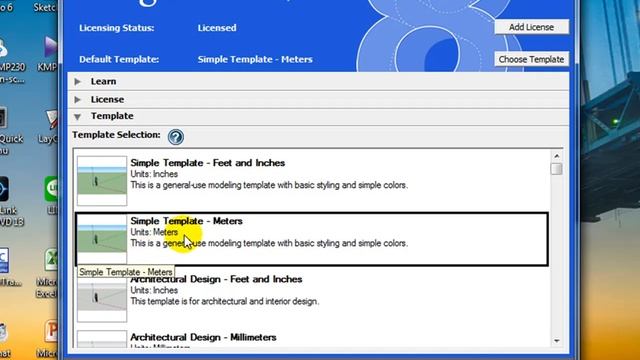This screenshot has width=640, height=360.
Task: Click the 'Simple Template - Meters' list title
Action: [x=186, y=221]
